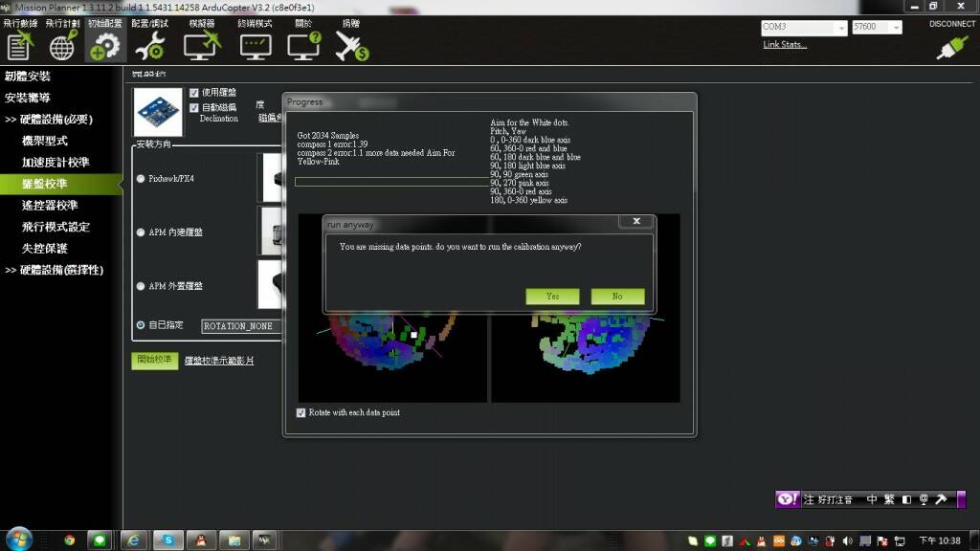
Task: Toggle the 使用羅盤 (use compass) checkbox
Action: pyautogui.click(x=193, y=93)
